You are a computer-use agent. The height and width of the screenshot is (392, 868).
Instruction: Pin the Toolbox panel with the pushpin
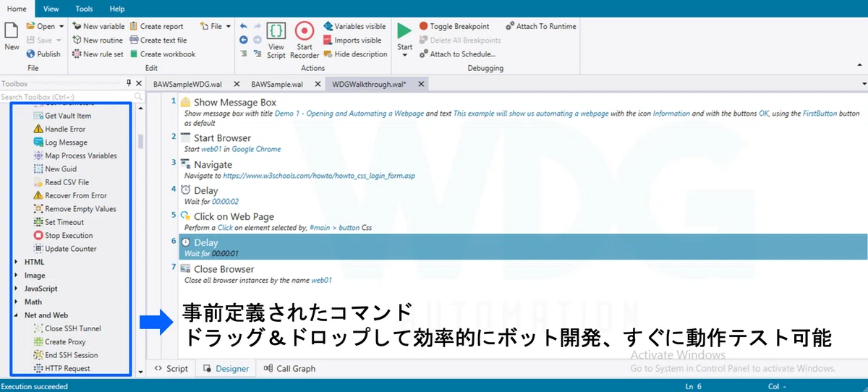point(129,83)
